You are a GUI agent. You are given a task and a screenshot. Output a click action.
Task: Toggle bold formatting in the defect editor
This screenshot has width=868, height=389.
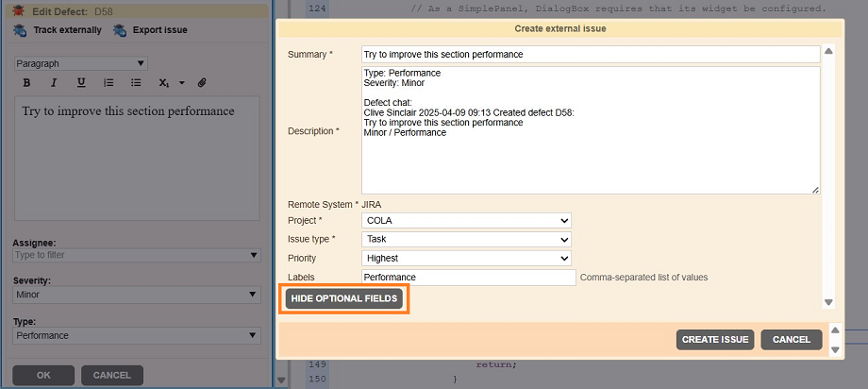pos(26,83)
